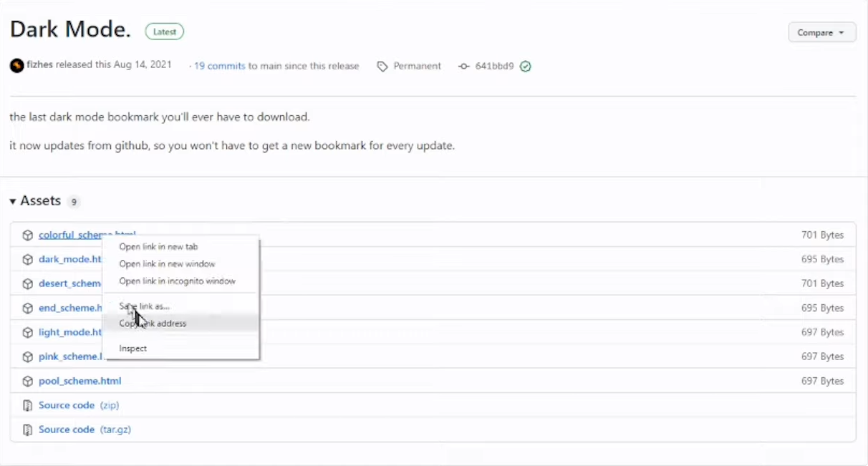Collapse the Assets section triangle

tap(13, 202)
